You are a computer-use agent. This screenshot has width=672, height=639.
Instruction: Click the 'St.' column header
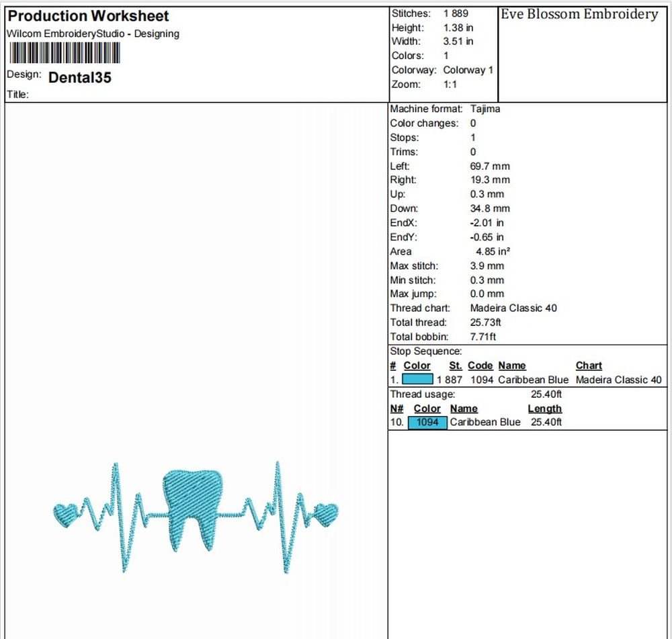456,366
